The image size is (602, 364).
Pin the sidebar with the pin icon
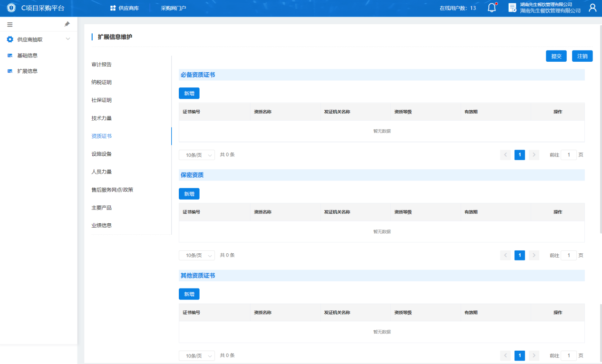point(67,24)
